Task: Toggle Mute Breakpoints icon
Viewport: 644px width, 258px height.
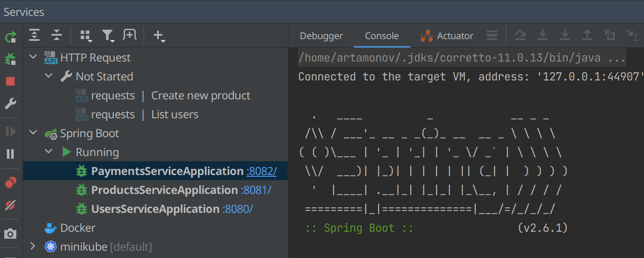Action: pyautogui.click(x=10, y=205)
